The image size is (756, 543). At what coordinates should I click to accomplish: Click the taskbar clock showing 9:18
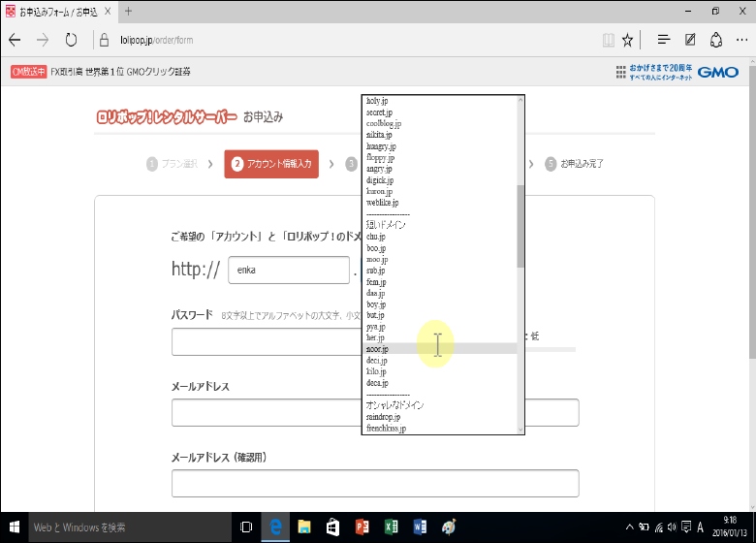pyautogui.click(x=730, y=527)
